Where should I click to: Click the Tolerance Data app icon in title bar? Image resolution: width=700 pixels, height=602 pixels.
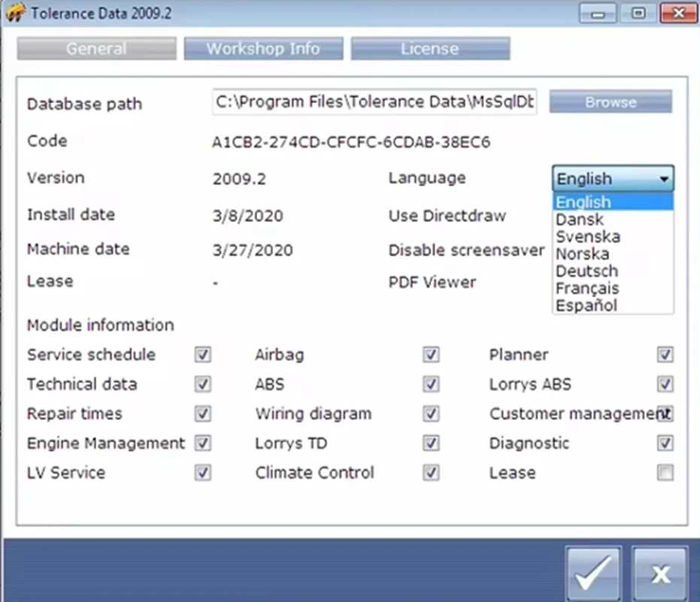[16, 13]
